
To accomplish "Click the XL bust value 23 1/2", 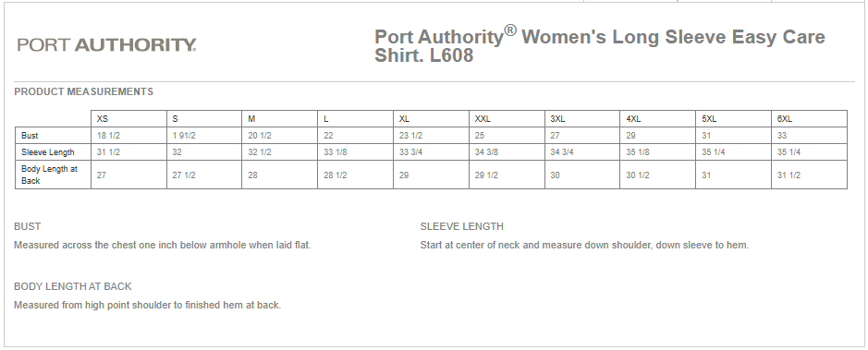I will pos(410,136).
